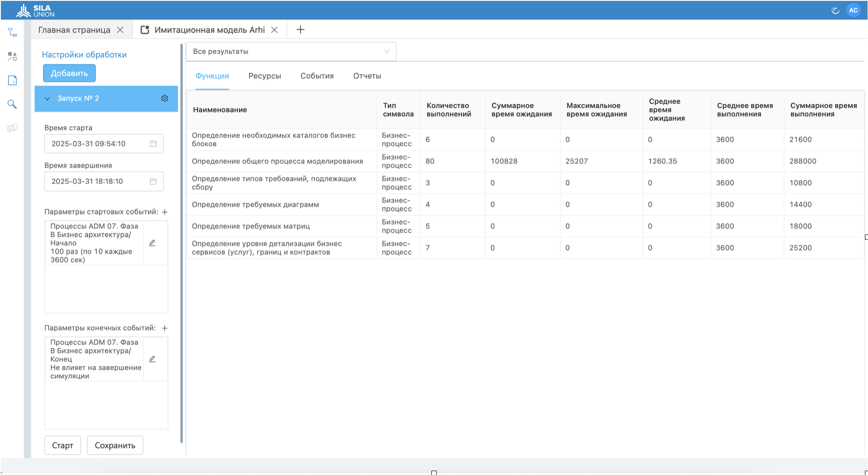Click the shapes icon in the sidebar

(x=13, y=56)
